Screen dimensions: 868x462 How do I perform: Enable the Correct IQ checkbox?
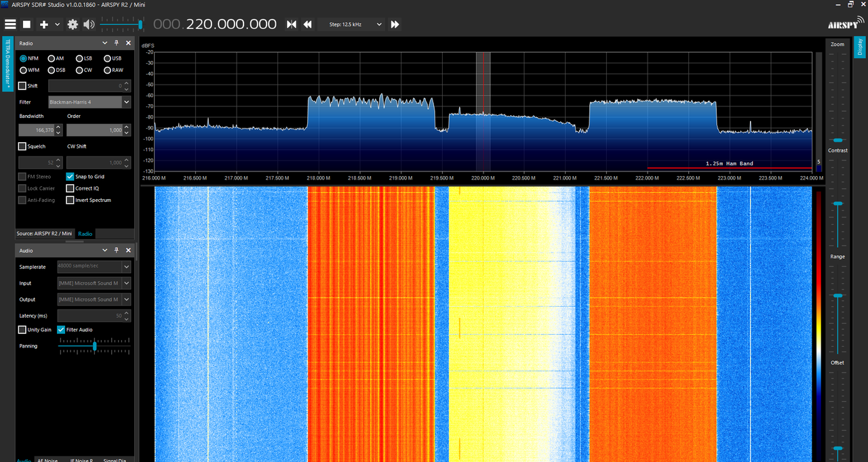70,188
